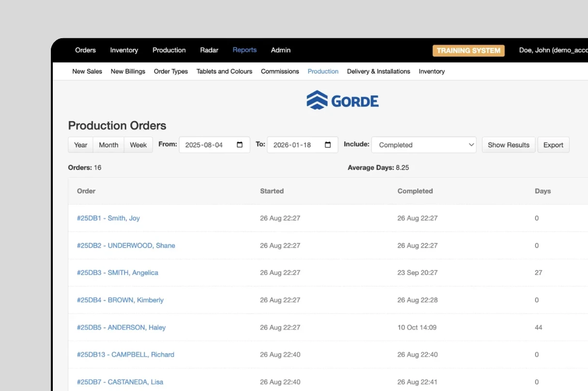Open order #25DB13 - CAMPBELL, Richard
The image size is (588, 391).
pos(125,354)
